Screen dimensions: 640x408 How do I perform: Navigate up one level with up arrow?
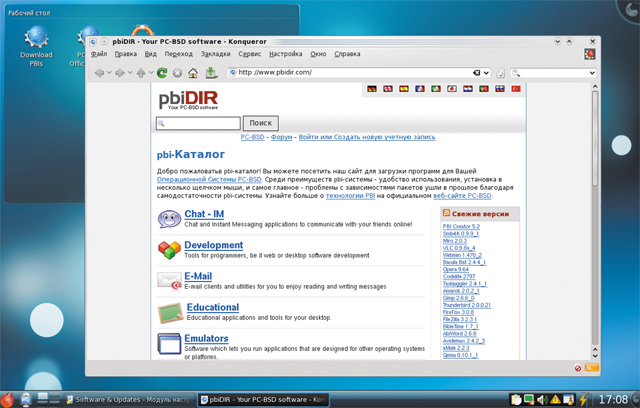141,73
